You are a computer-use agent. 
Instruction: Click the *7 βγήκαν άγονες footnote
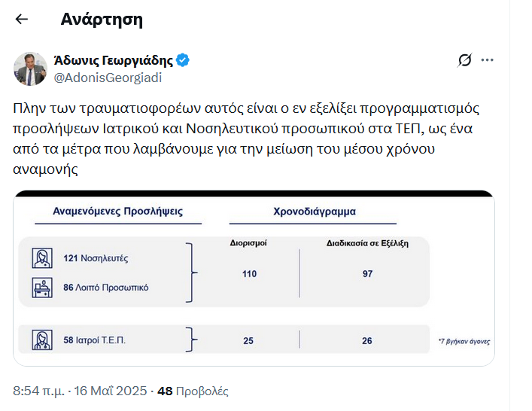point(464,341)
